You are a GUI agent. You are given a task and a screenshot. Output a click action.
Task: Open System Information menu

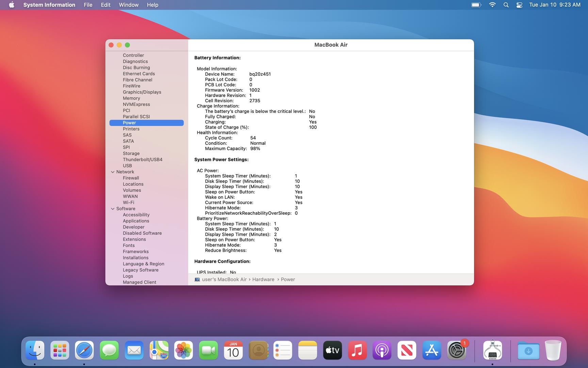click(x=49, y=5)
